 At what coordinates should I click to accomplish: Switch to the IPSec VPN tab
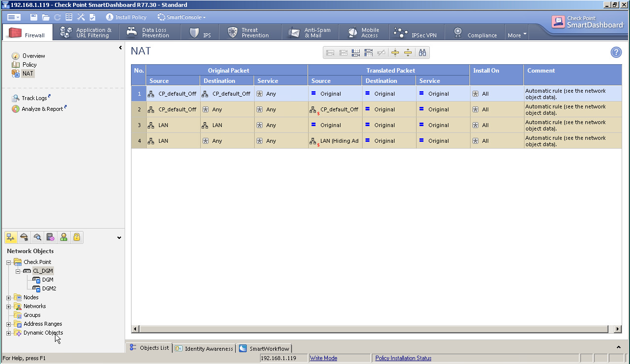(417, 33)
